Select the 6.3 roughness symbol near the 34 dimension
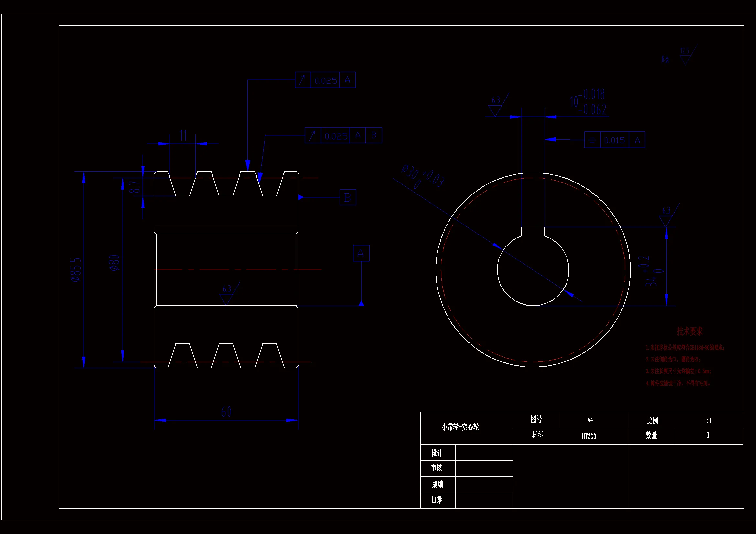This screenshot has width=756, height=534. click(666, 217)
